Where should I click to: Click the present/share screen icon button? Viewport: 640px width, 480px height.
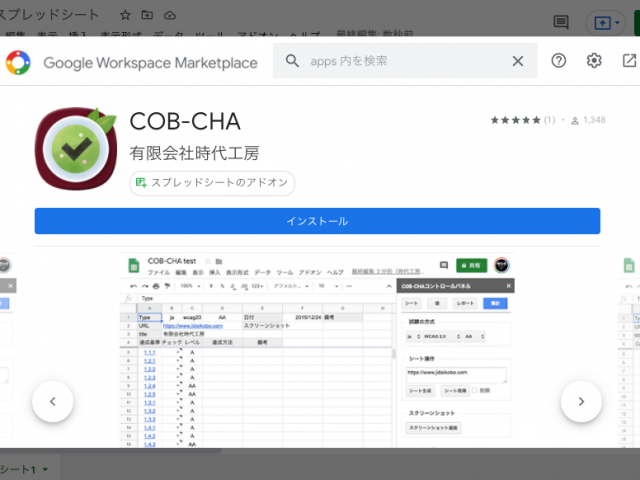[602, 23]
